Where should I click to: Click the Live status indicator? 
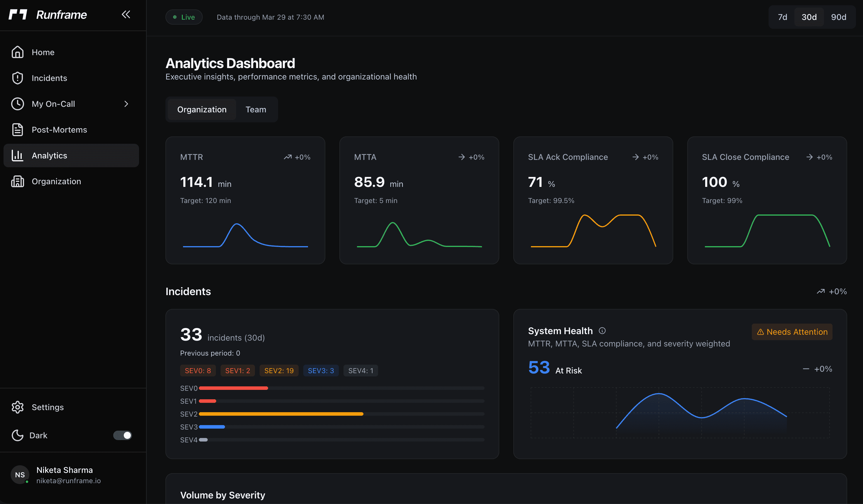[184, 17]
